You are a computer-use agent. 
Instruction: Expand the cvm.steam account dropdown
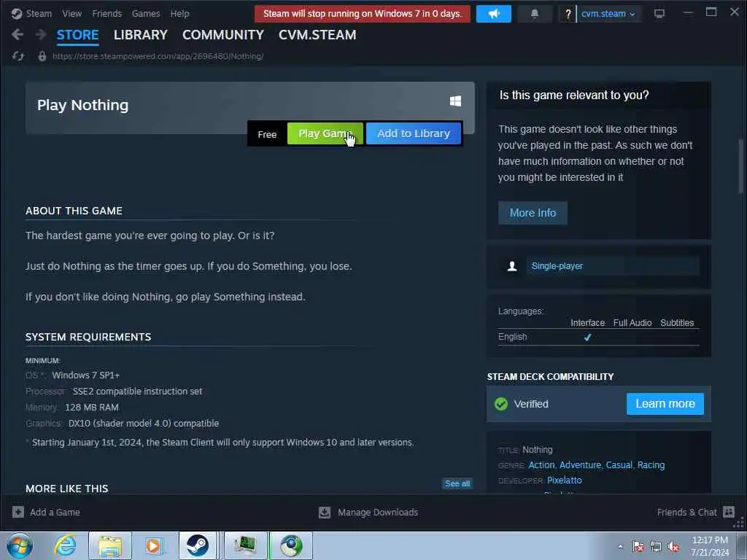point(608,14)
